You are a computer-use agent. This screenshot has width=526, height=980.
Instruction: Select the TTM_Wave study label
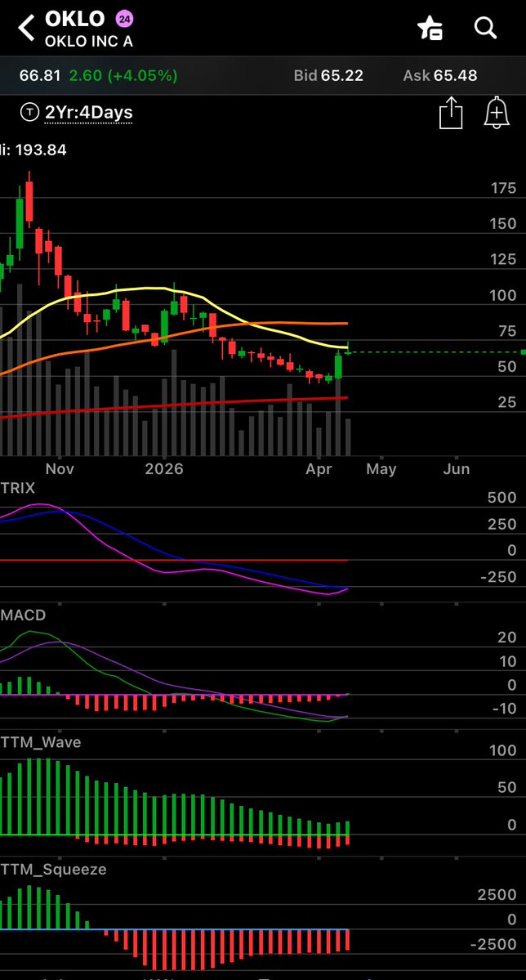(41, 742)
